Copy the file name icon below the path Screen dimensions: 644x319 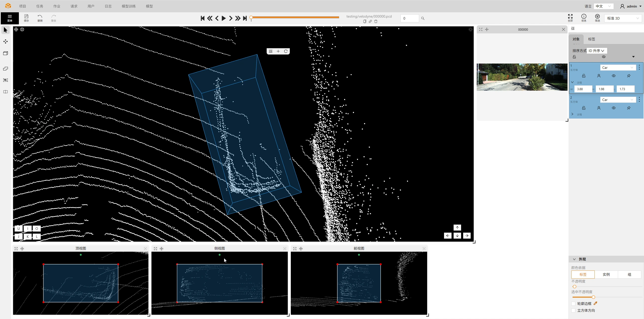click(x=365, y=21)
